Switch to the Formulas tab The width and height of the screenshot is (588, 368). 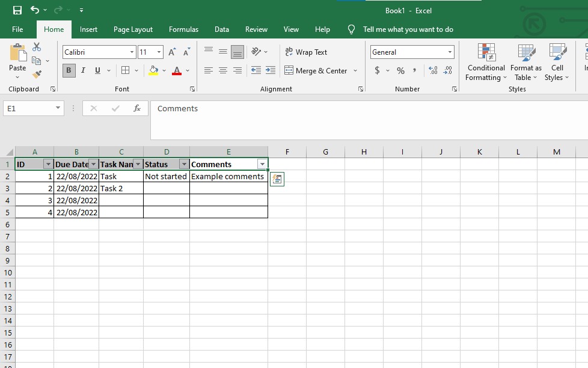coord(183,29)
